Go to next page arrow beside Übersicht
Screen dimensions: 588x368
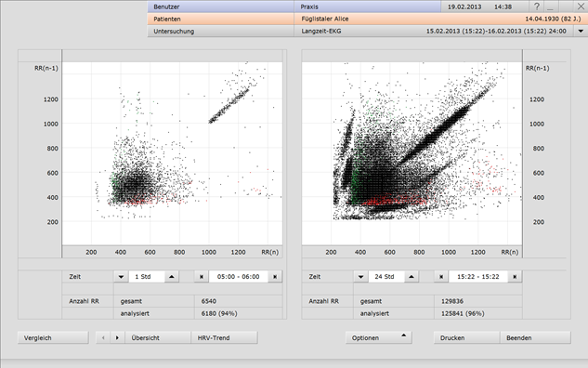(117, 337)
